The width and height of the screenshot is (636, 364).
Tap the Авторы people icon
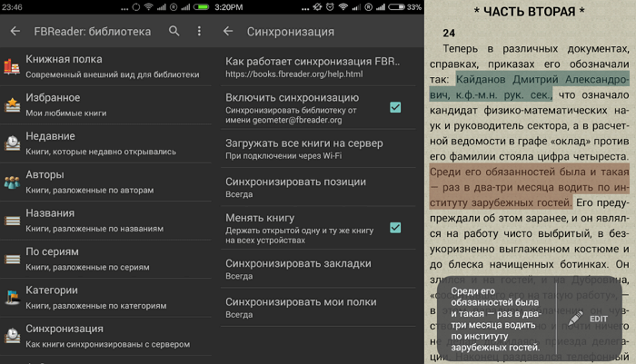pos(13,182)
